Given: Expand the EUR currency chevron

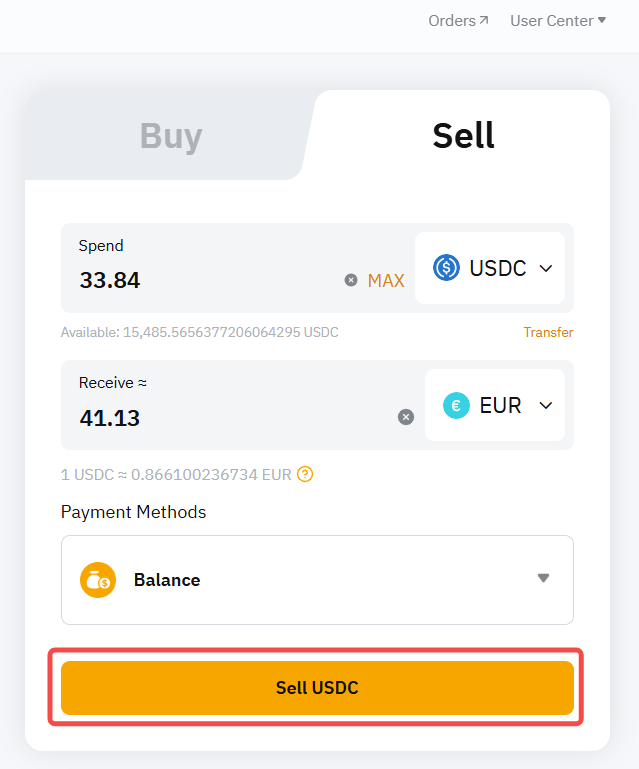Looking at the screenshot, I should coord(546,405).
